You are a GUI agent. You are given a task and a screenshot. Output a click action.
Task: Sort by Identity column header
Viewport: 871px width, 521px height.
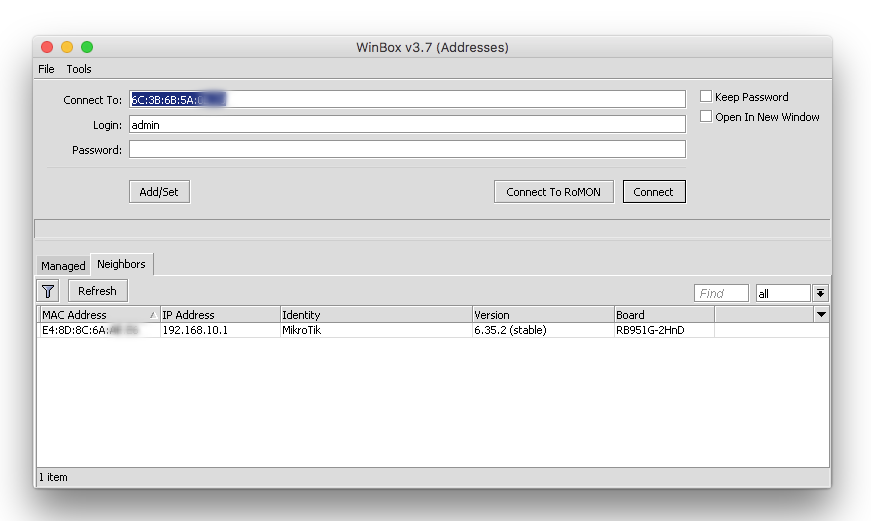[x=376, y=314]
